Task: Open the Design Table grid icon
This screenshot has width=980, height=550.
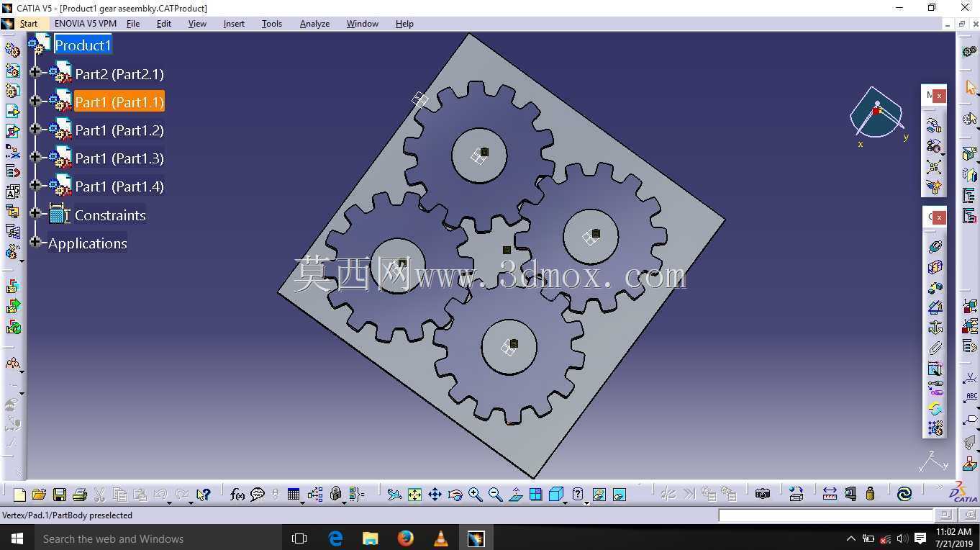Action: click(x=293, y=495)
